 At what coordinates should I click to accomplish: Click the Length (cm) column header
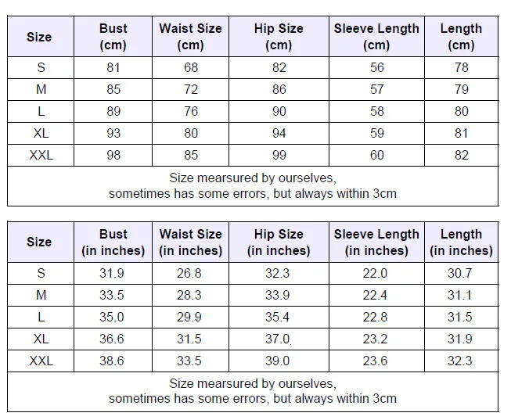coord(462,37)
